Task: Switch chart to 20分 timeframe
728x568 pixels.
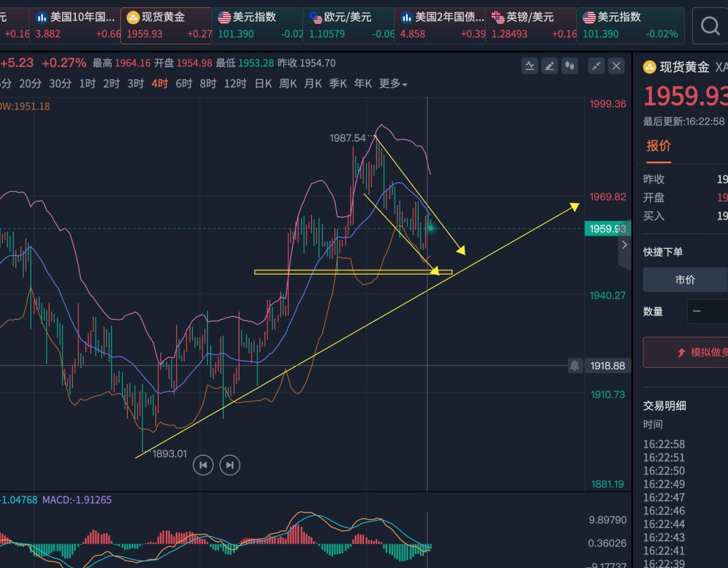Action: pos(30,84)
